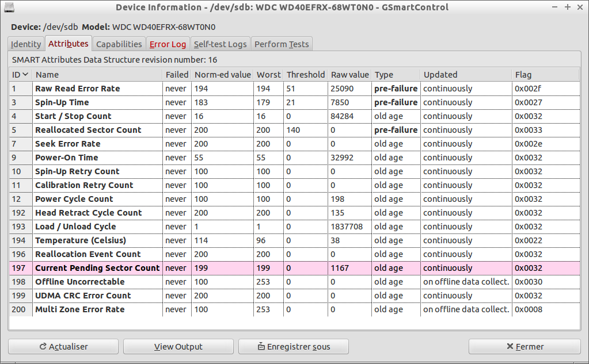The height and width of the screenshot is (364, 589).
Task: Select the Head Retract Cycle Count row
Action: (295, 213)
